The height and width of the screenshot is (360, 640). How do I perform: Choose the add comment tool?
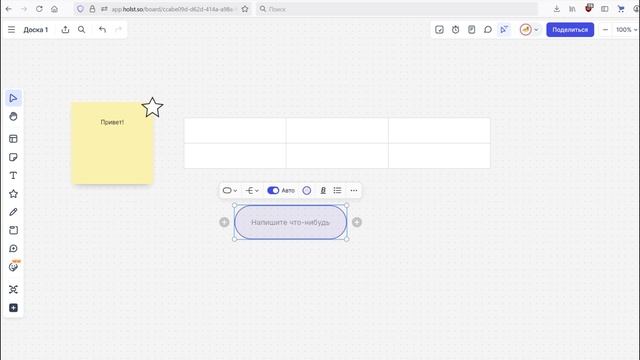[13, 249]
